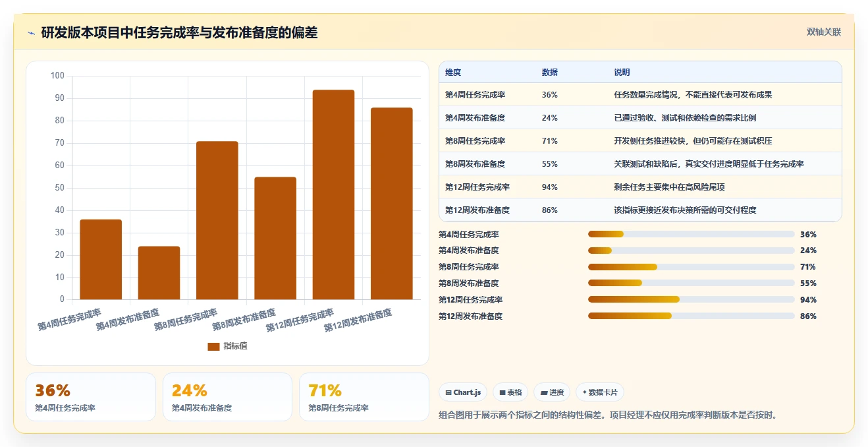Click the y-axis label 100 on the chart
868x447 pixels.
click(57, 76)
